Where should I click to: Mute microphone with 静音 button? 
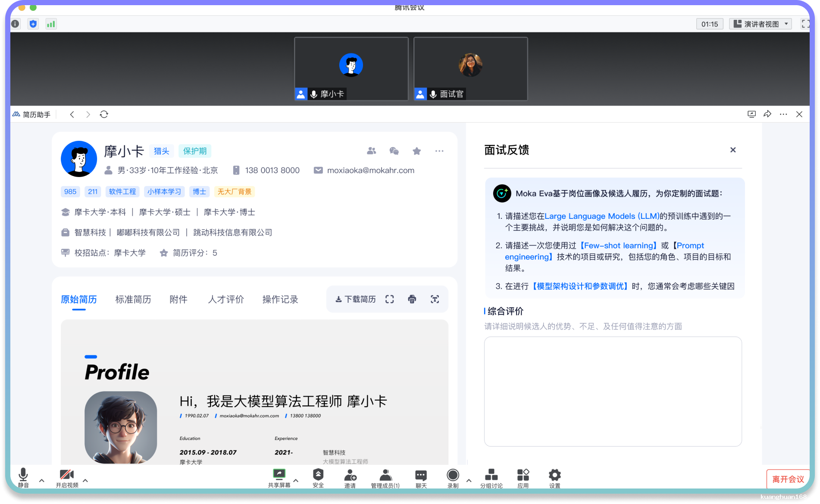pyautogui.click(x=23, y=478)
